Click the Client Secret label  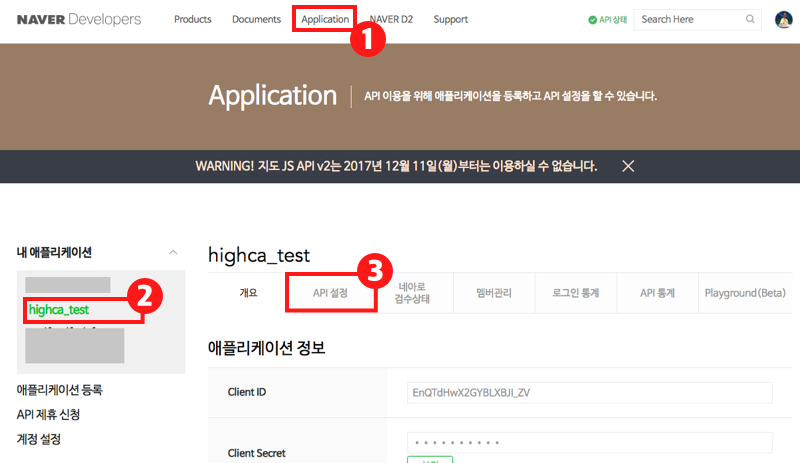256,453
